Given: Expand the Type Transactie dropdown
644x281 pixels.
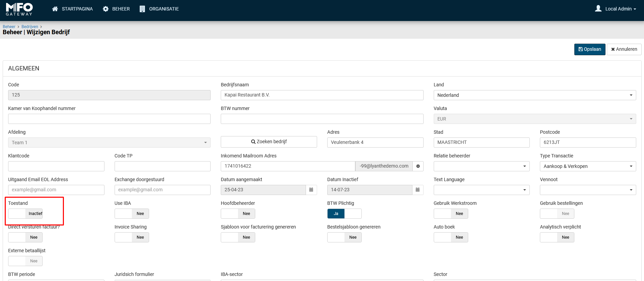Looking at the screenshot, I should point(588,166).
